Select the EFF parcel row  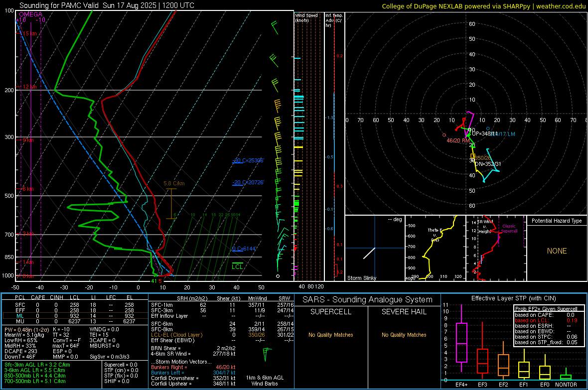tap(75, 310)
